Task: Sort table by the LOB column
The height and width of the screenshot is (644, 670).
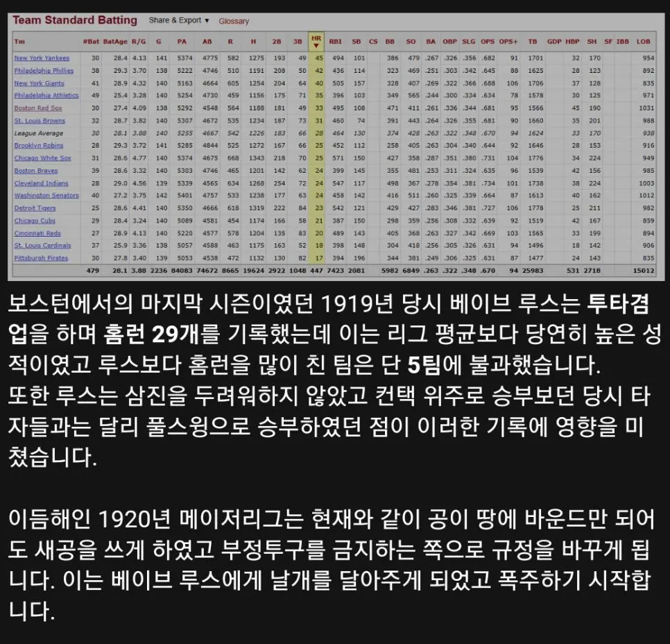Action: coord(647,41)
